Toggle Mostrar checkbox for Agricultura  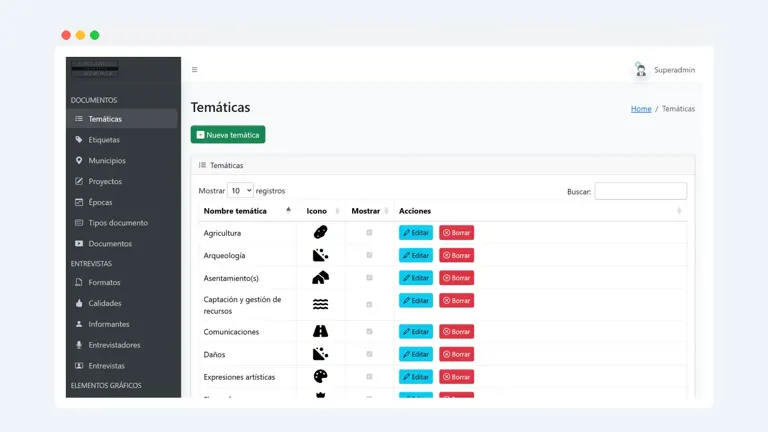[369, 233]
